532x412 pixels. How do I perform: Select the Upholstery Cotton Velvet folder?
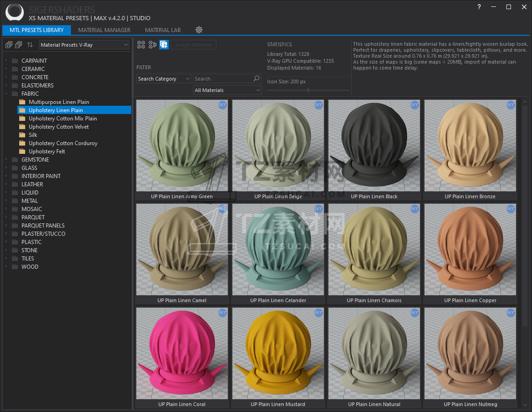[59, 127]
